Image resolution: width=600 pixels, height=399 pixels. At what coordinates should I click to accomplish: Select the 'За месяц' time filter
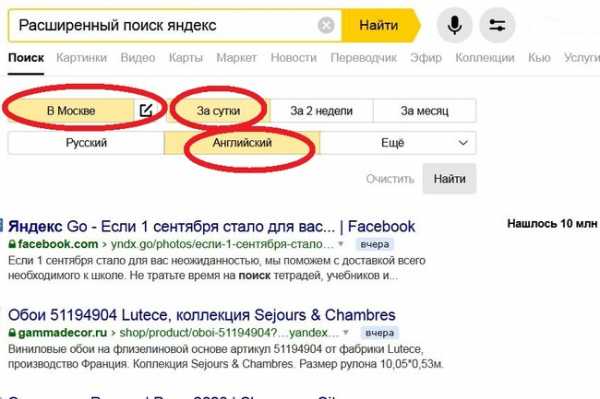424,111
